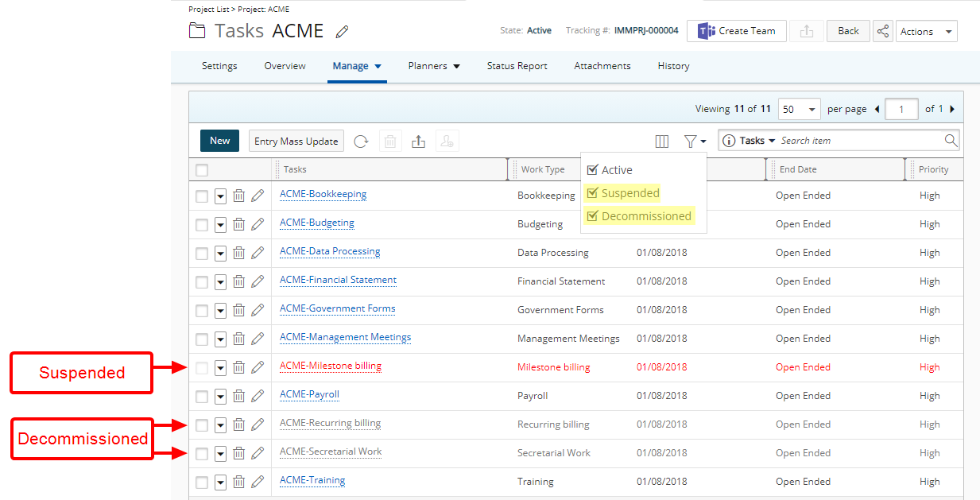Click trash icon on ACME-Management Meetings row
Viewport: 980px width, 500px height.
point(238,339)
